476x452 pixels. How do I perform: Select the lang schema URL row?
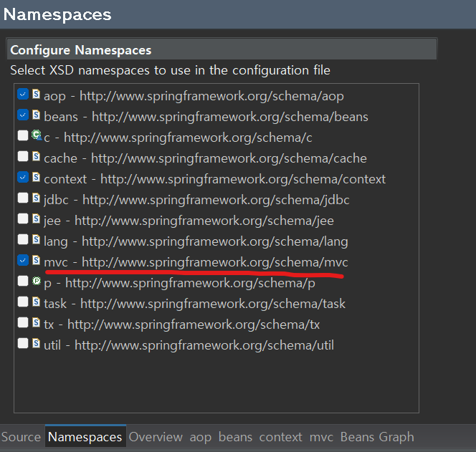click(x=196, y=241)
